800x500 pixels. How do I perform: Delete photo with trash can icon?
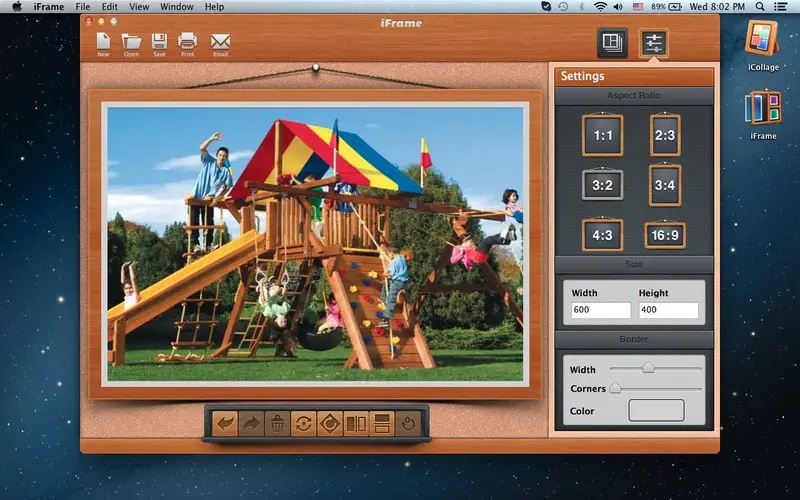(277, 423)
